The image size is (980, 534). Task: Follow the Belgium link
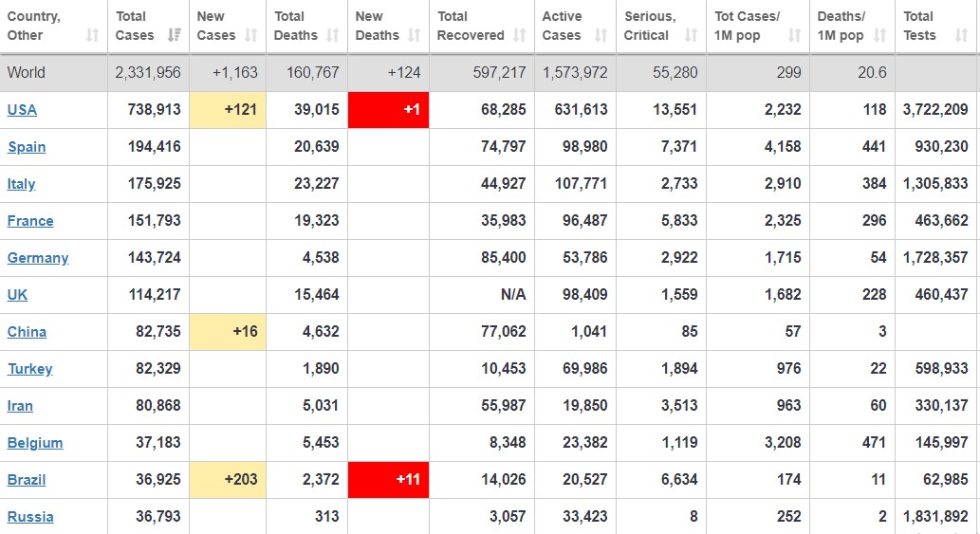pos(35,443)
